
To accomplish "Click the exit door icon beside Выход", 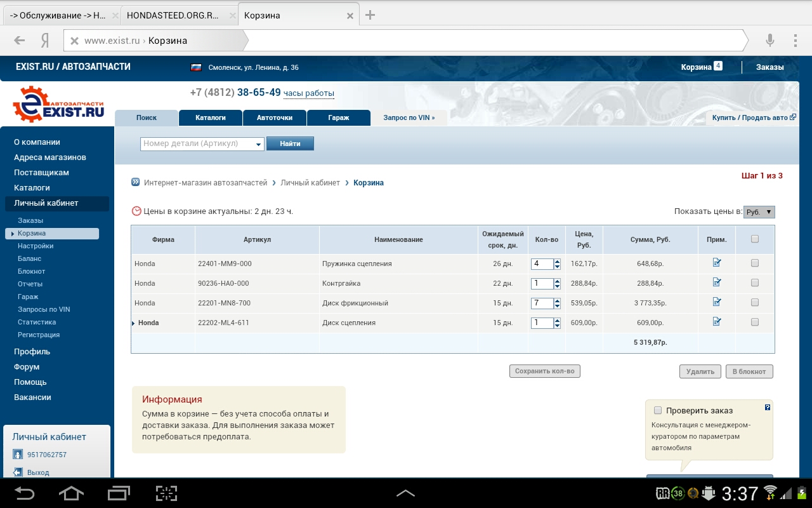I will (x=18, y=472).
